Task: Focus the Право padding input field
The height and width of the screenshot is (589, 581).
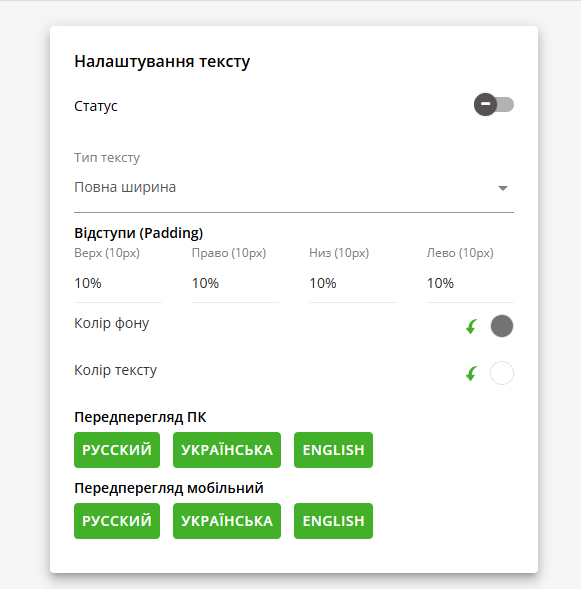Action: [235, 283]
